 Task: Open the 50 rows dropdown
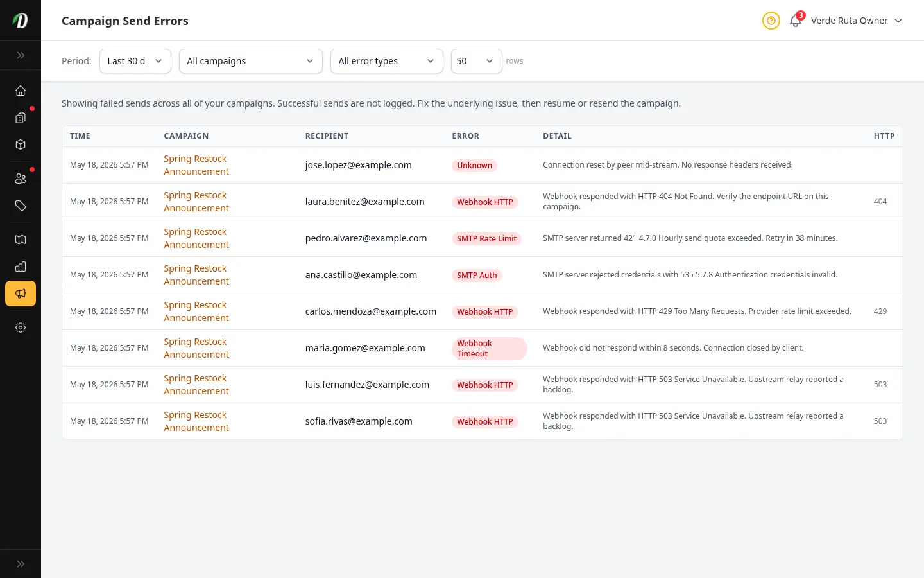tap(477, 61)
